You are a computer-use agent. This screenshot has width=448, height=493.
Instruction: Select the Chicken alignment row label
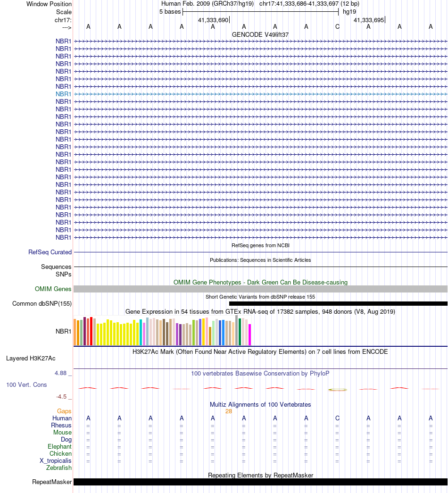tap(60, 454)
